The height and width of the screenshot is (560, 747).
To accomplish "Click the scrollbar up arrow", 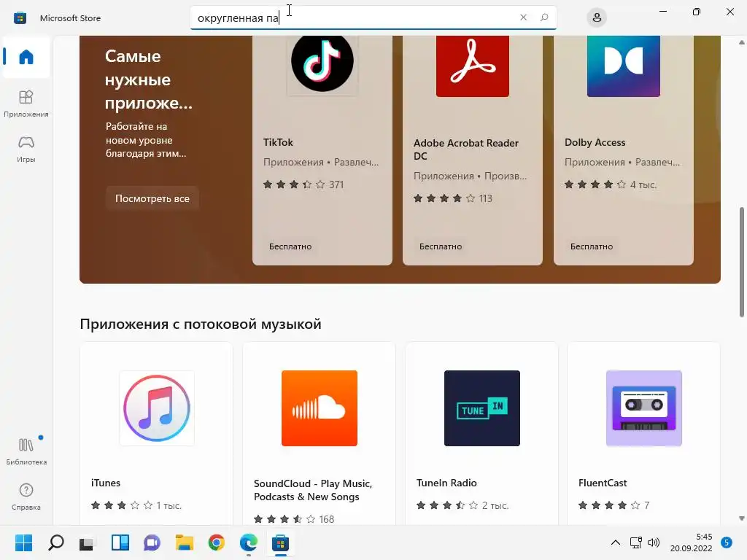I will pos(742,42).
